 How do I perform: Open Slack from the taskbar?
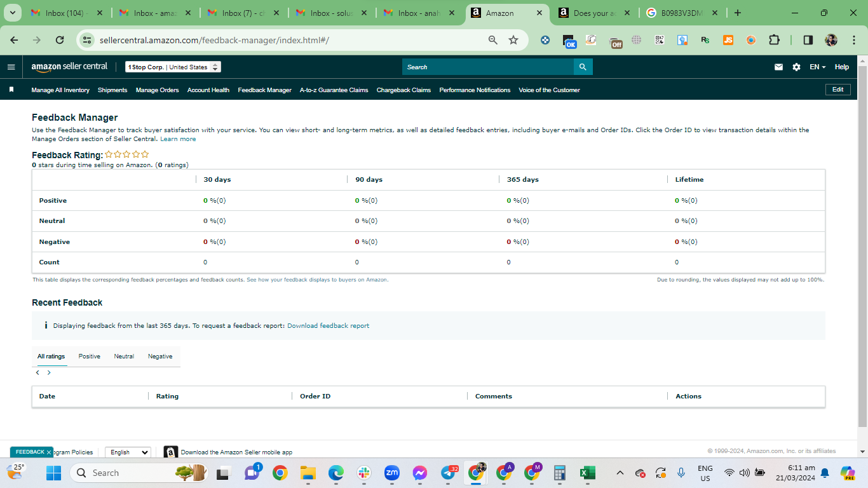click(363, 473)
